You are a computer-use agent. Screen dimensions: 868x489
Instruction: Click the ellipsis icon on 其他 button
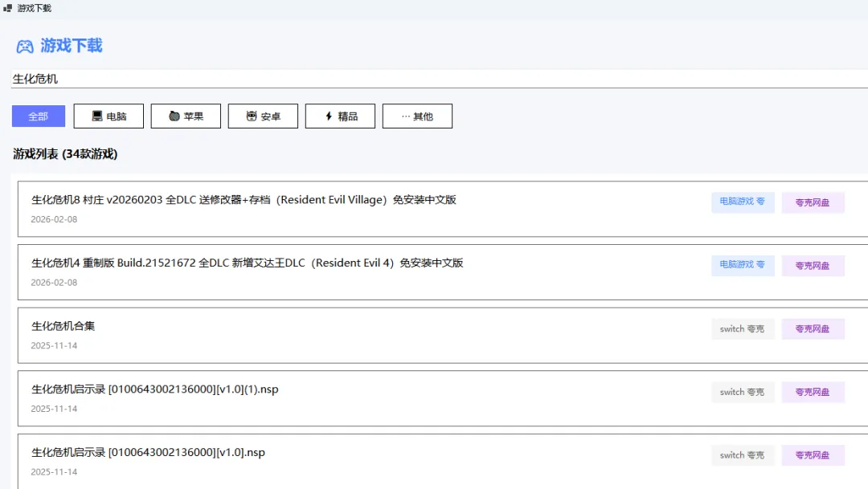pos(406,116)
